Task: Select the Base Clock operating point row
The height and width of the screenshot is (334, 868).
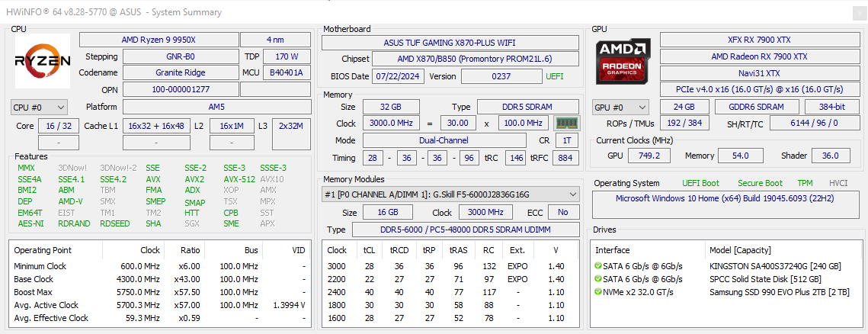Action: (159, 279)
